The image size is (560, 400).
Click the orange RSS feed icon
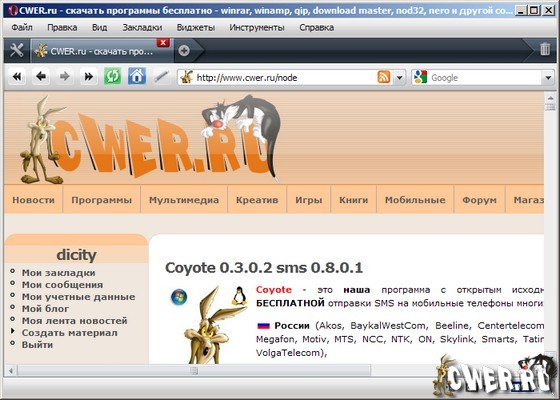(384, 77)
